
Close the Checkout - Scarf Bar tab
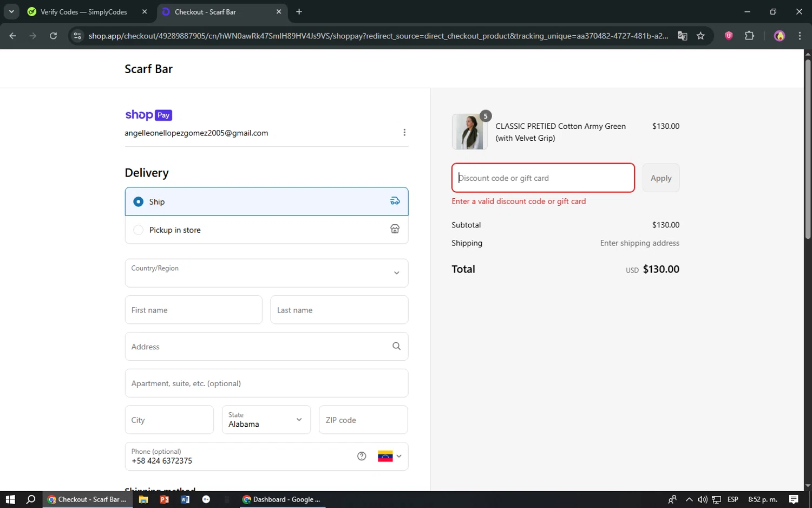tap(279, 12)
